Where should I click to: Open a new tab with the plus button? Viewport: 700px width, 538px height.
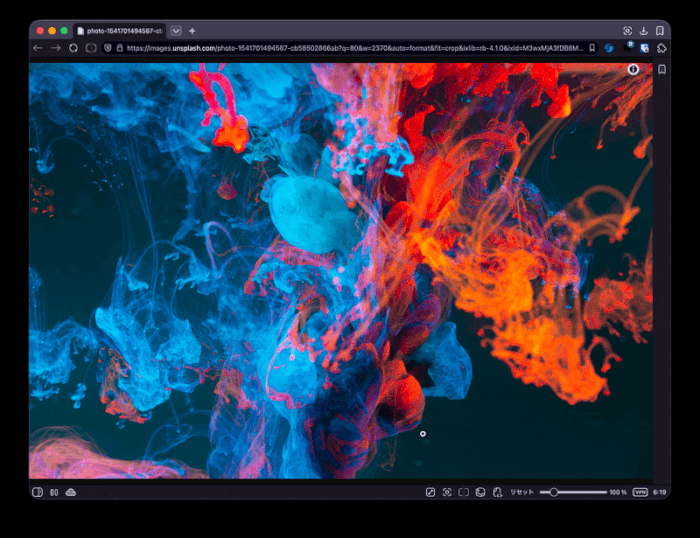193,31
